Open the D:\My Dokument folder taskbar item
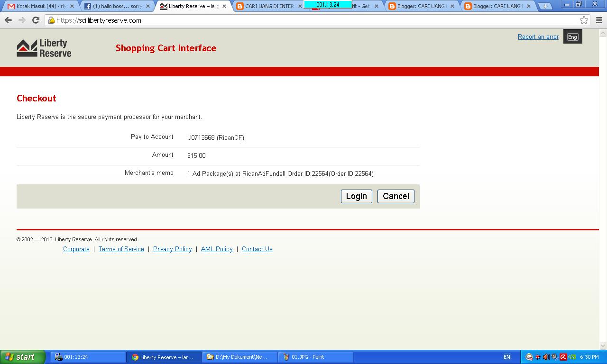Viewport: 607px width, 364px height. [239, 357]
